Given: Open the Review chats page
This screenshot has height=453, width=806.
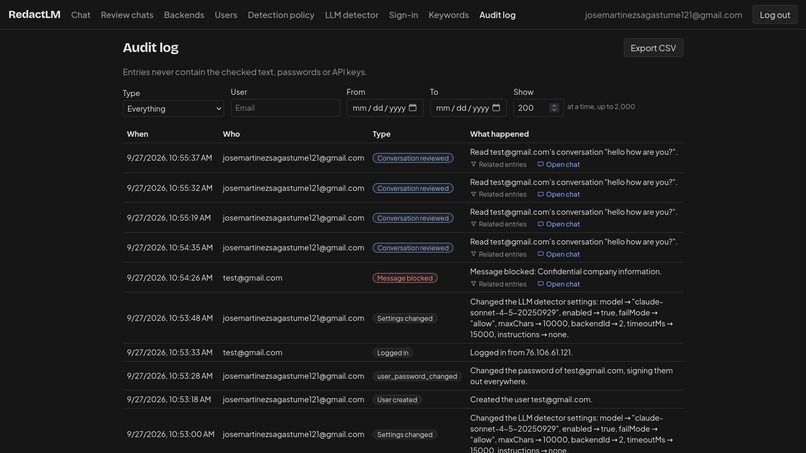Looking at the screenshot, I should click(127, 15).
